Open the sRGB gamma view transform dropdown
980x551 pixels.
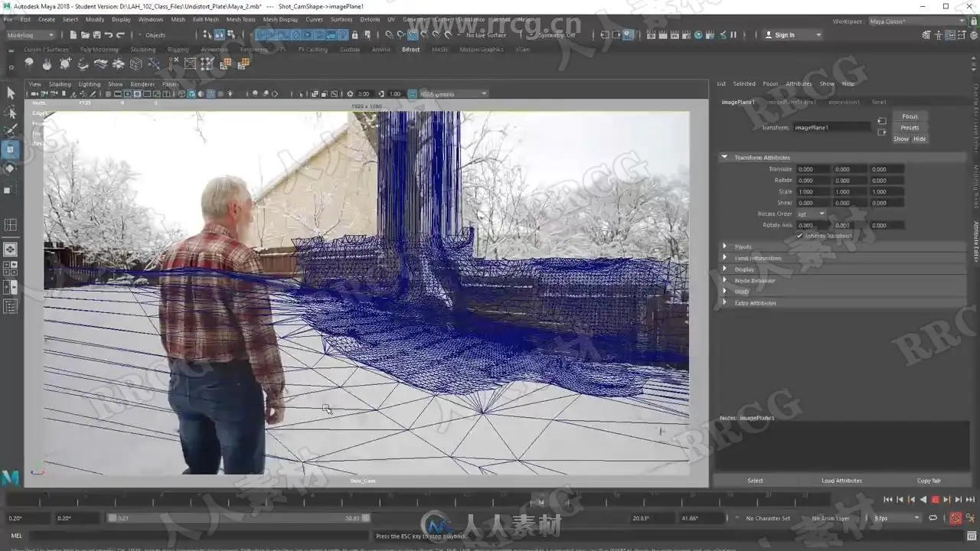tap(453, 94)
